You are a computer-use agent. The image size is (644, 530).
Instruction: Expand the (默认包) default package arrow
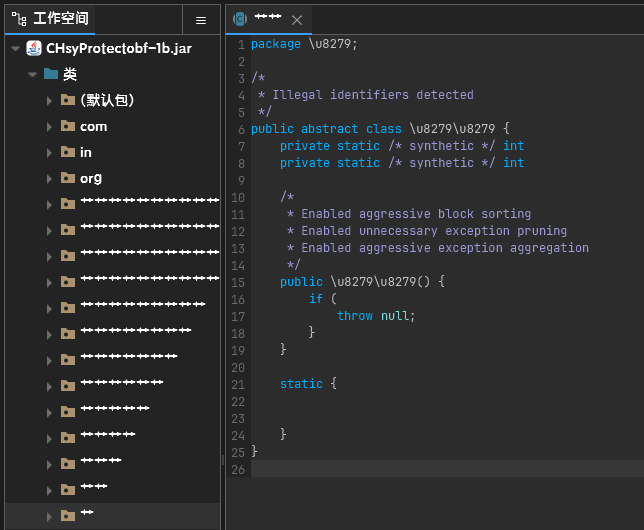pos(49,100)
